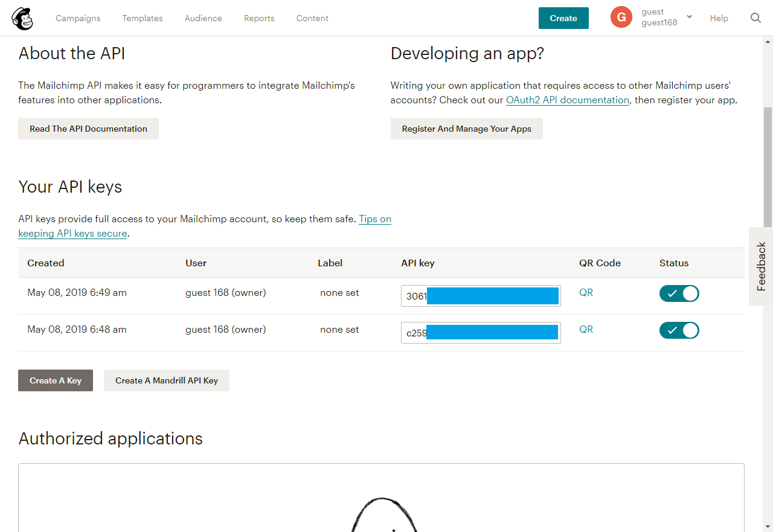Open the Templates menu
Screen dimensions: 773x532
click(x=143, y=18)
